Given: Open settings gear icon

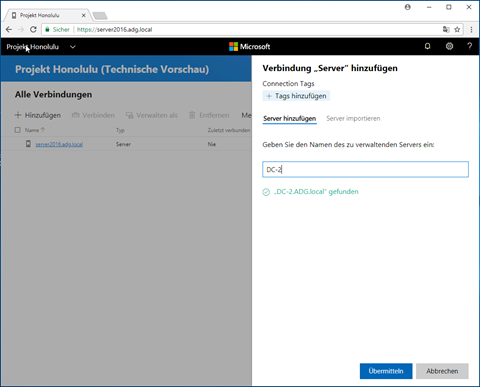Looking at the screenshot, I should point(449,46).
